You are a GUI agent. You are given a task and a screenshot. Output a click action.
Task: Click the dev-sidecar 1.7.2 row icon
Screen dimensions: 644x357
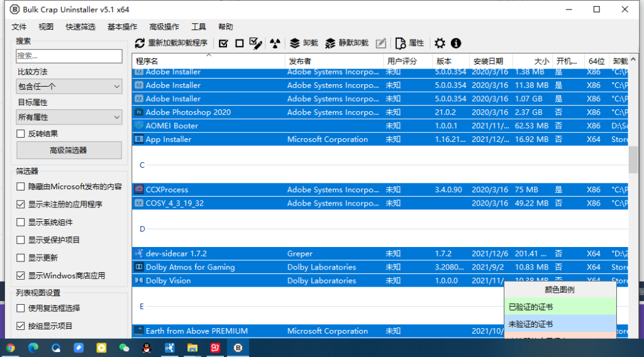click(x=139, y=253)
